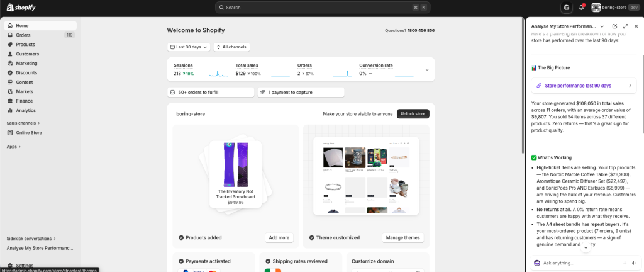Open the Last 30 days date dropdown
Screen dimensions: 644x272
(x=189, y=47)
